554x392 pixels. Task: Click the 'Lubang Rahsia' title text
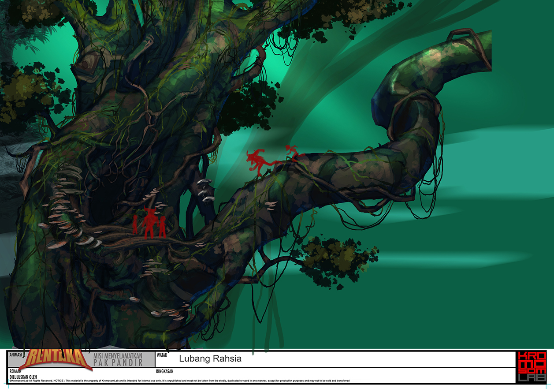210,359
